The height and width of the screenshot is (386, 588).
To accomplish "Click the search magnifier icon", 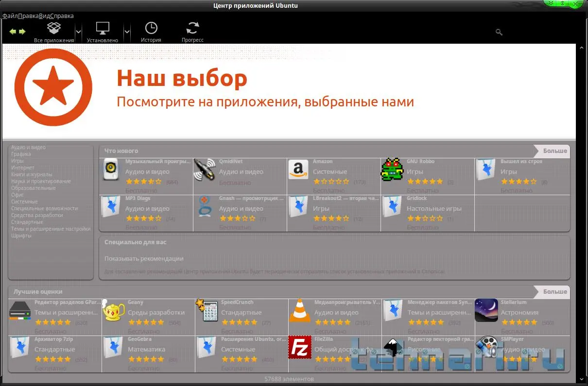I will [x=499, y=32].
